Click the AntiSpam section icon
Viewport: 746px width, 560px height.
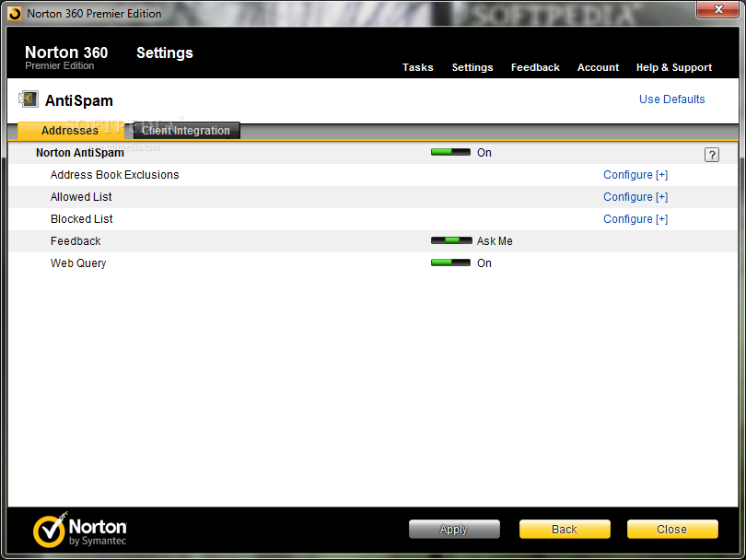(29, 99)
